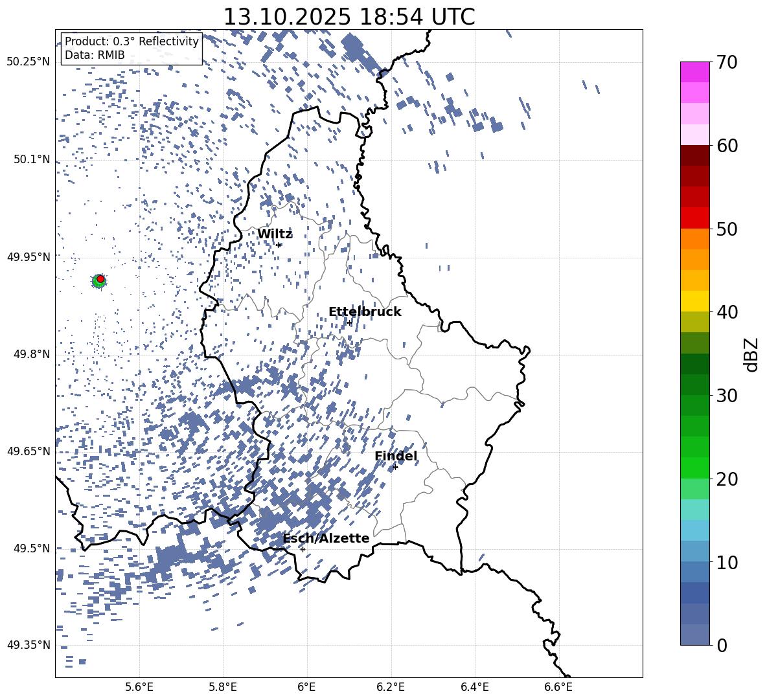Click the 50.25°N latitude tick label
This screenshot has height=700, width=767.
point(29,62)
